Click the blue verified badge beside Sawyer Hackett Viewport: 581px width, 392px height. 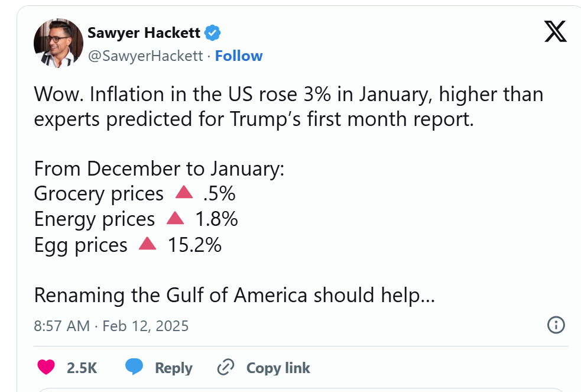(x=212, y=33)
